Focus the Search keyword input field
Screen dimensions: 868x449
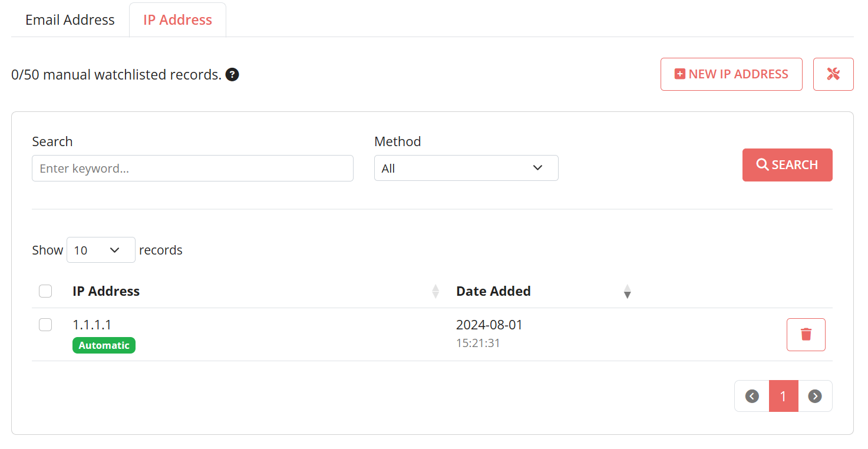coord(193,168)
